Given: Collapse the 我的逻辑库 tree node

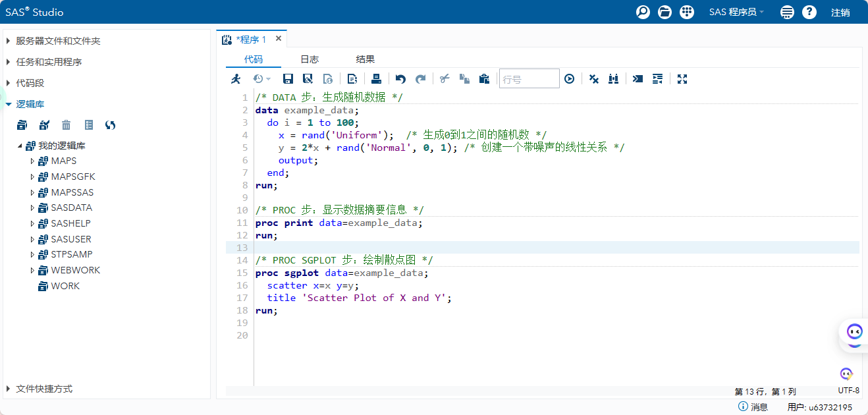Looking at the screenshot, I should coord(20,146).
